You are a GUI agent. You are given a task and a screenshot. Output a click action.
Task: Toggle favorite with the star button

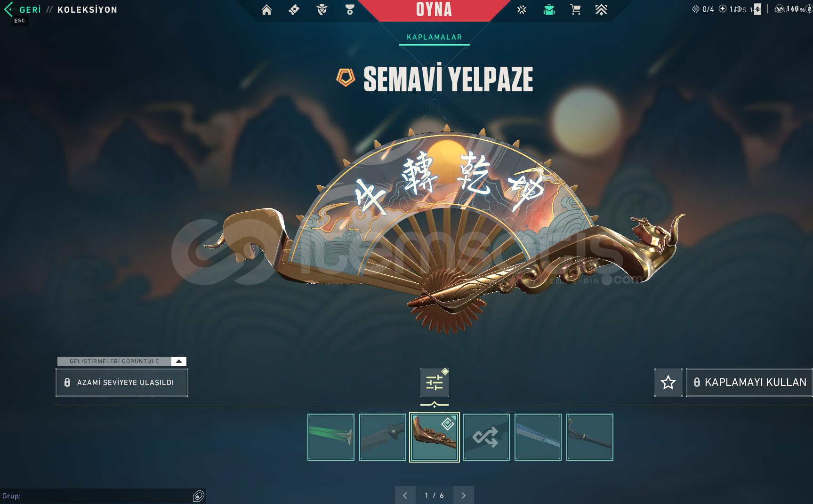click(668, 383)
